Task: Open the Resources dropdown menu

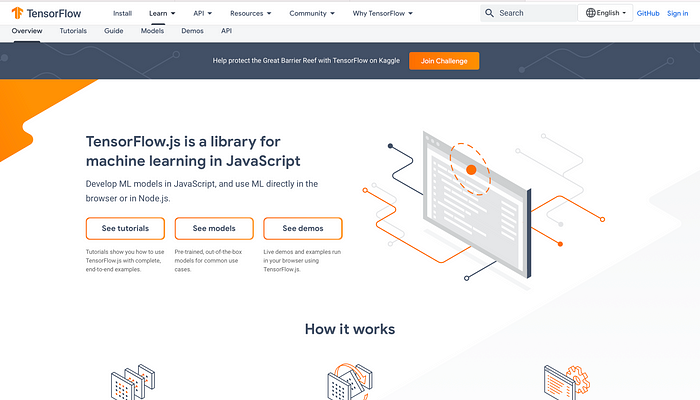Action: (250, 13)
